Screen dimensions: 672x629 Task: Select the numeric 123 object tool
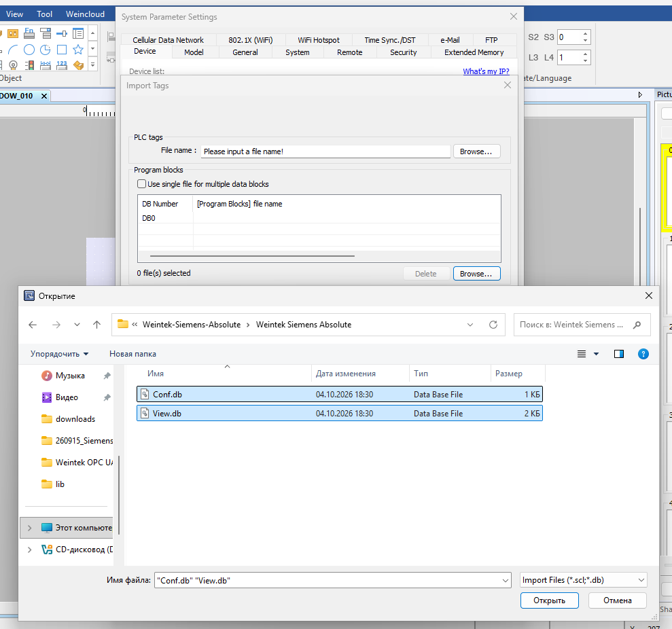[x=62, y=65]
